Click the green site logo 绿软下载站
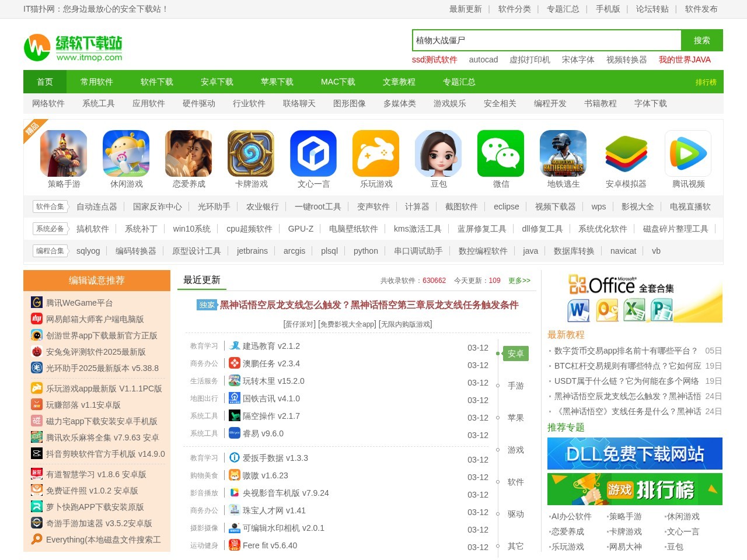Viewport: 747px width, 560px height. (x=74, y=47)
